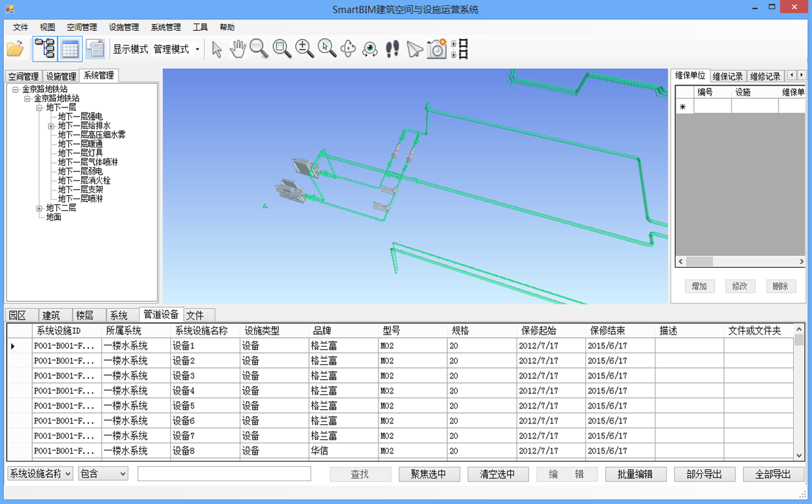Expand the 地下二层 tree node
Viewport: 812px width, 504px height.
click(x=39, y=208)
